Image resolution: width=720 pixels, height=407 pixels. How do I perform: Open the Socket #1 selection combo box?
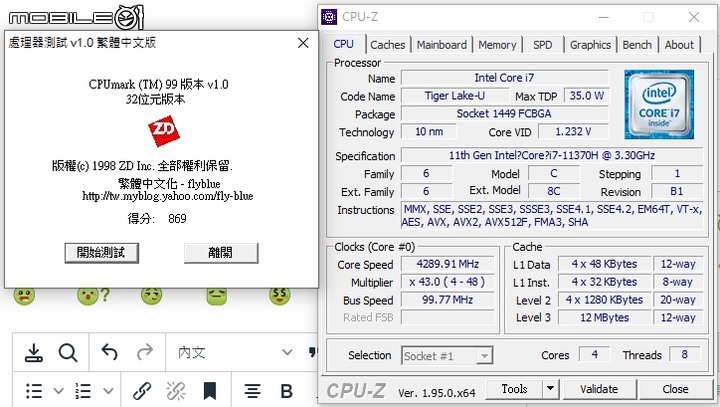pos(447,356)
